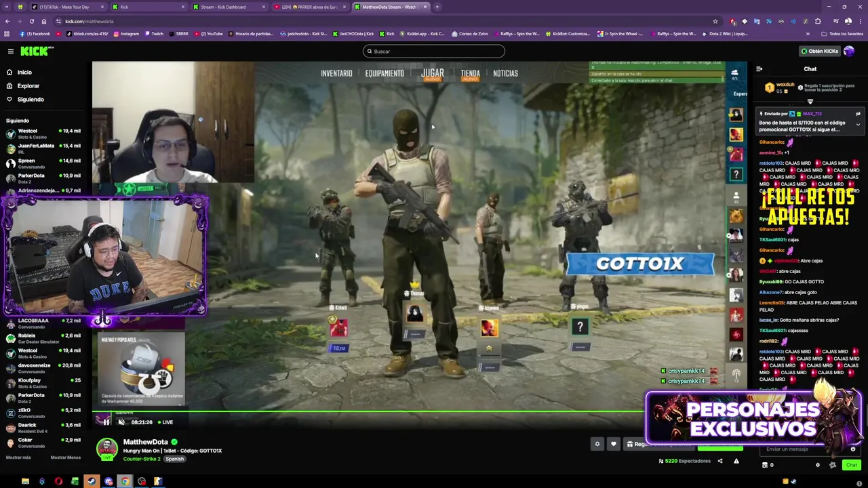Toggle stream notifications bell
868x488 pixels.
(597, 445)
